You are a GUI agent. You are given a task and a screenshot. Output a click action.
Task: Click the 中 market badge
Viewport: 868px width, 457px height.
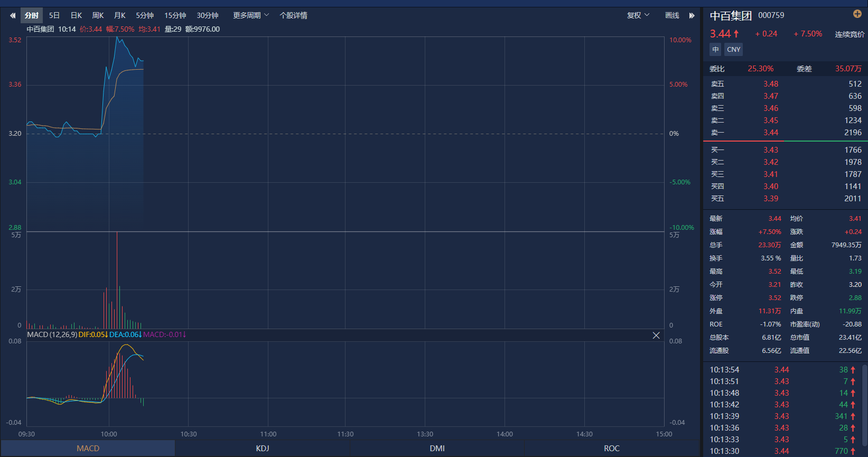coord(715,50)
